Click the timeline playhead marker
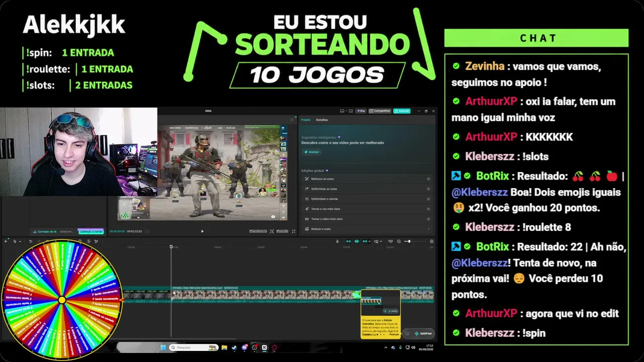The height and width of the screenshot is (362, 644). [x=171, y=247]
